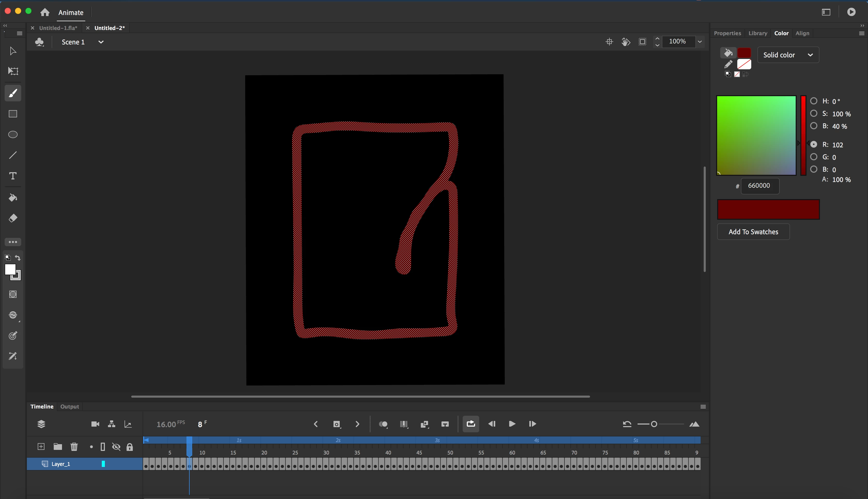Select the Text tool
The height and width of the screenshot is (499, 868).
[13, 176]
